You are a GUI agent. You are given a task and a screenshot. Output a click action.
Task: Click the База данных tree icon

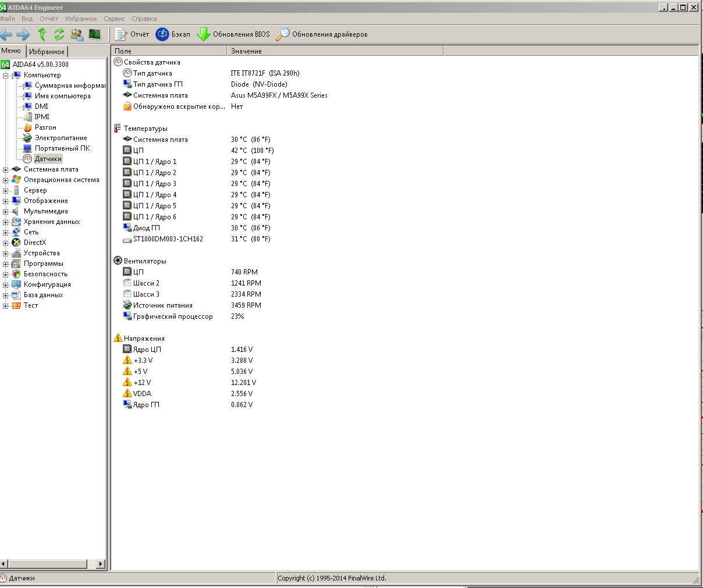(16, 295)
